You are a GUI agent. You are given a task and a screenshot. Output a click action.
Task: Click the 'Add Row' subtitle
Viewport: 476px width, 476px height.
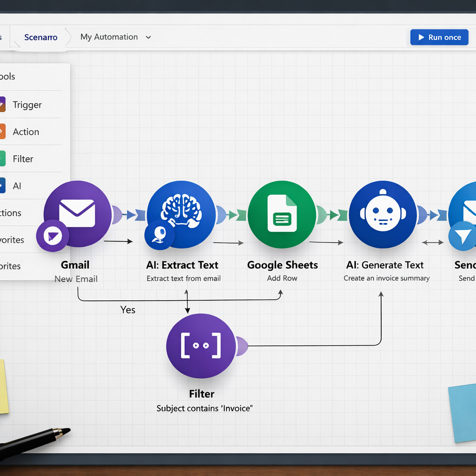coord(282,278)
